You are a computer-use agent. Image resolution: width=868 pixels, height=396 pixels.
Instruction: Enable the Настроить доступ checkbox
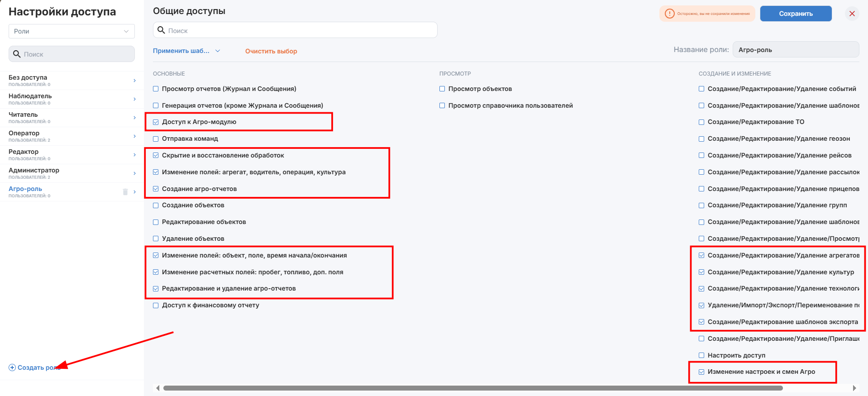coord(701,355)
